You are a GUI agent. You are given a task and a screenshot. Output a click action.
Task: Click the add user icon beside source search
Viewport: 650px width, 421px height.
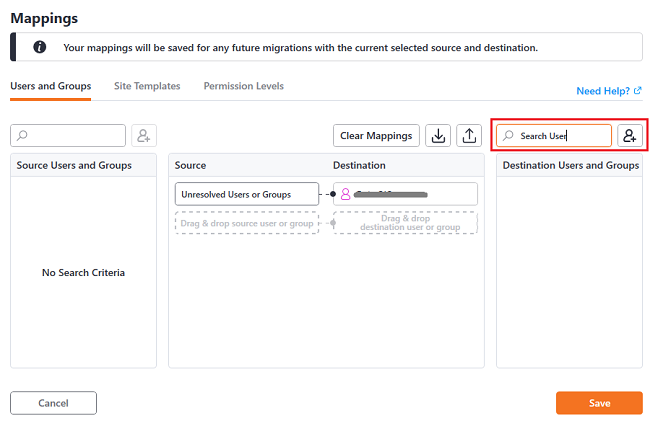(x=144, y=136)
